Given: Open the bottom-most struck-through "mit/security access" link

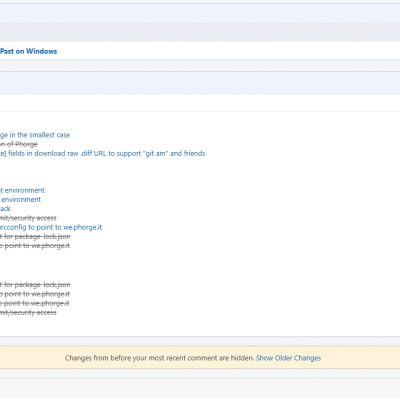Looking at the screenshot, I should (28, 313).
